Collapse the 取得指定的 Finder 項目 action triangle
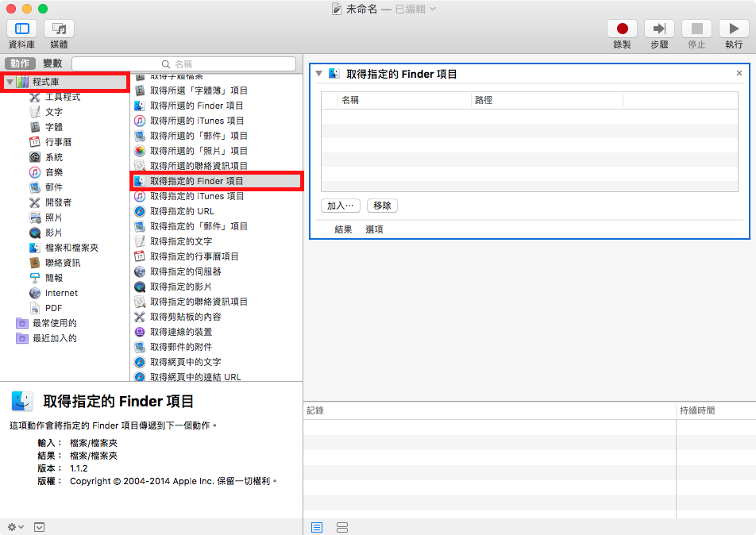756x535 pixels. (x=318, y=74)
